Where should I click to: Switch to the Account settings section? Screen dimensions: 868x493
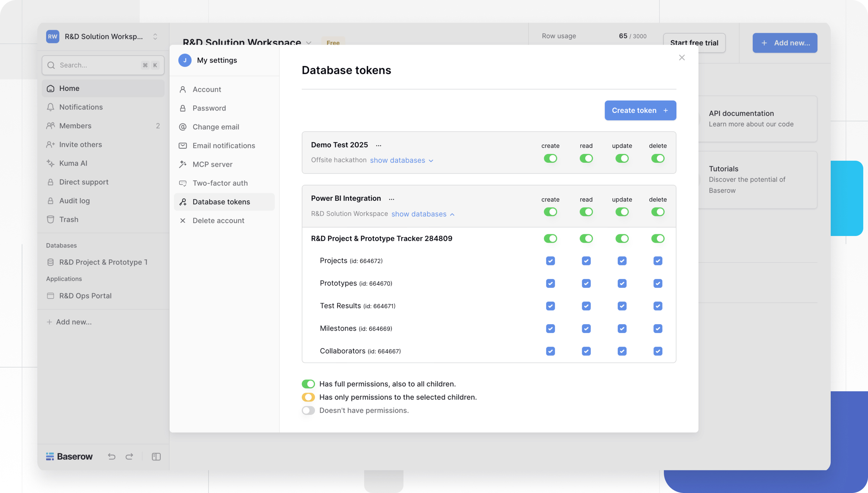click(x=207, y=89)
